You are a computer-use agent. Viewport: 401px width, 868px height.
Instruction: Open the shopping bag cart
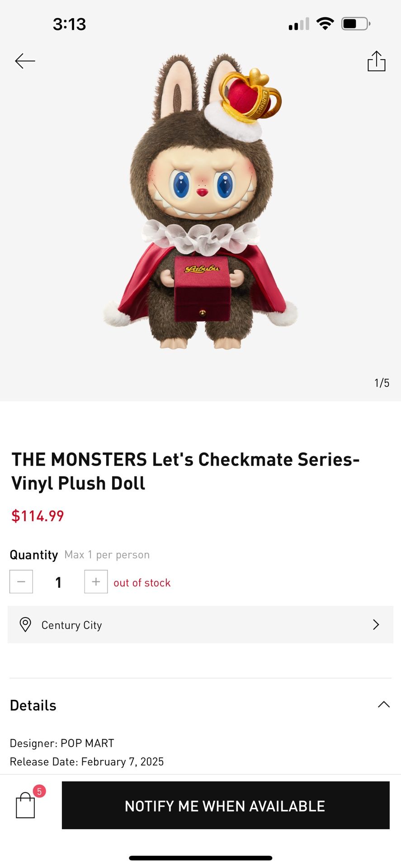[x=25, y=806]
